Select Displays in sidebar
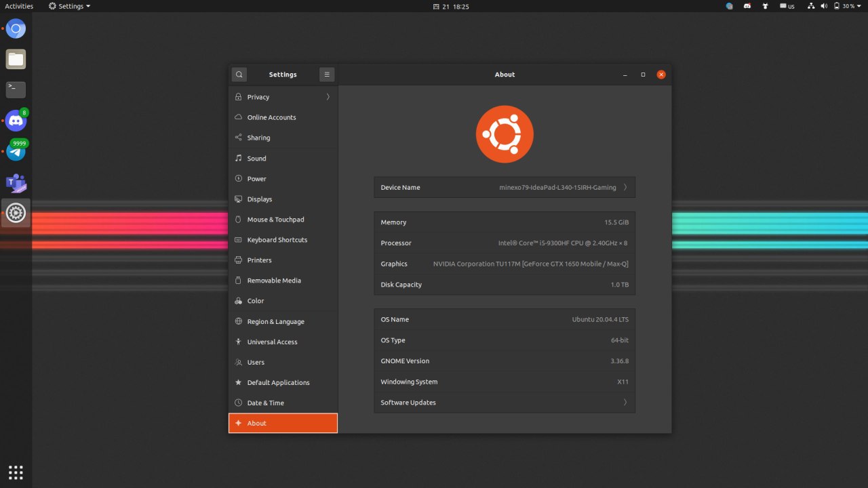This screenshot has height=488, width=868. (x=283, y=199)
